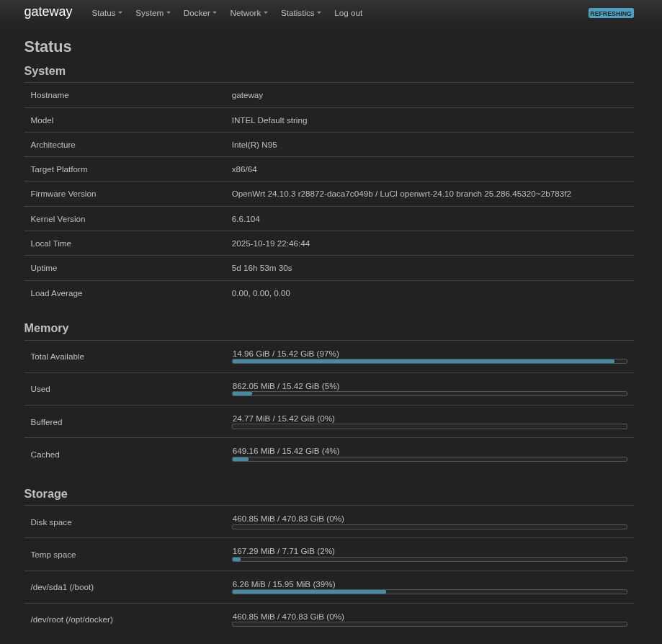662x644 pixels.
Task: Toggle the REFRESHING indicator badge
Action: coord(610,14)
